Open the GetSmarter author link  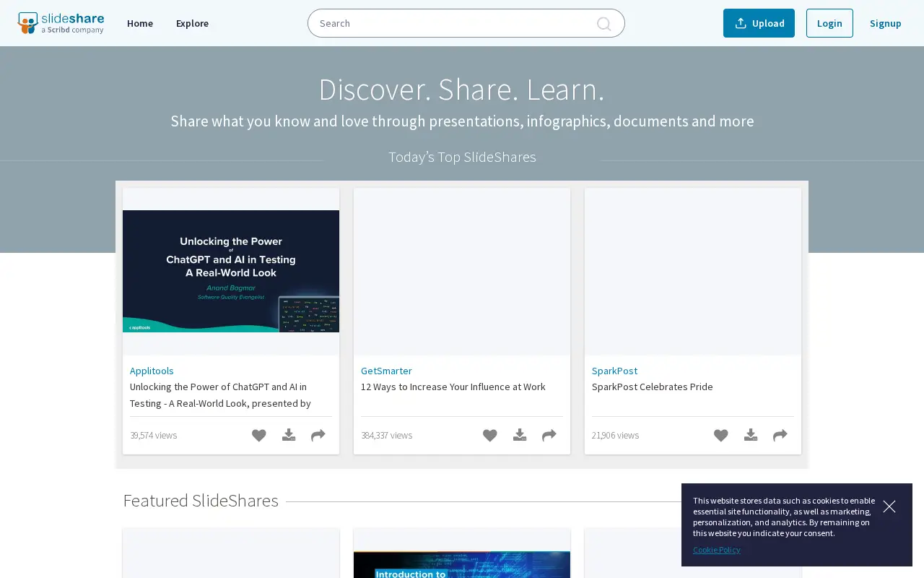[386, 371]
